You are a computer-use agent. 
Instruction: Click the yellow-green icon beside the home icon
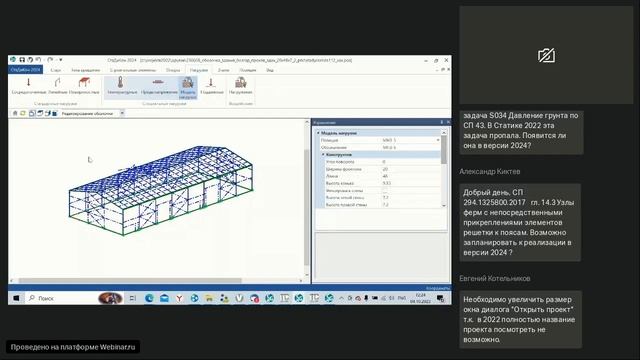click(23, 113)
